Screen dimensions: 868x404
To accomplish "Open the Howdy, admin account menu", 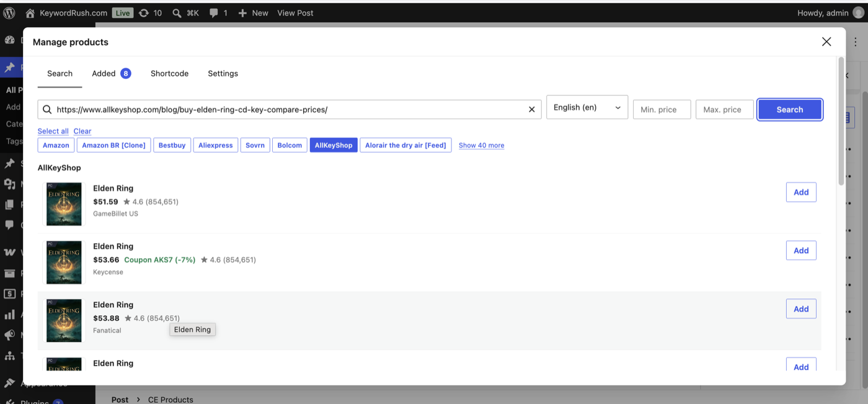I will click(x=830, y=12).
